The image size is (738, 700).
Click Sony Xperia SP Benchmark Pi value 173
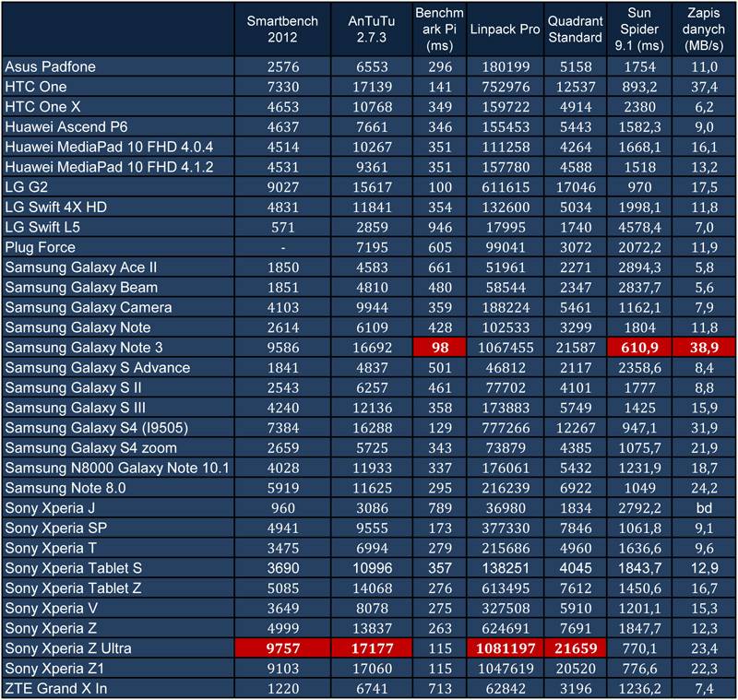(x=440, y=528)
